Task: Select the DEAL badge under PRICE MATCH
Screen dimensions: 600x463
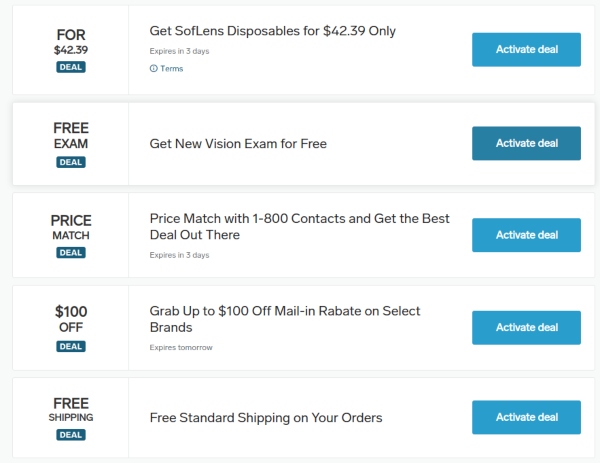Action: (71, 253)
